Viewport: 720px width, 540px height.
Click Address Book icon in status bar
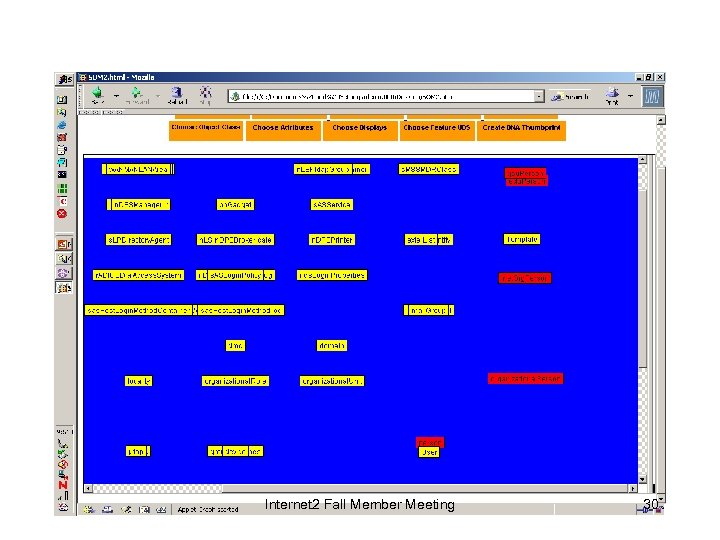(x=144, y=509)
